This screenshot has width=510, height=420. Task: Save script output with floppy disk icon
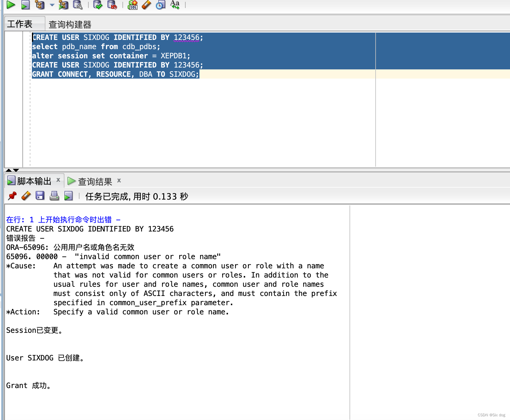tap(40, 196)
